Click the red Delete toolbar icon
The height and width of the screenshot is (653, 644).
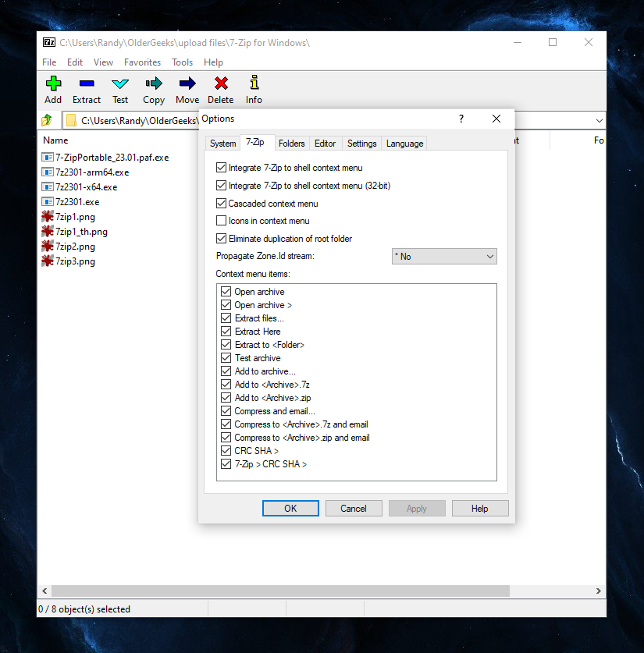tap(221, 83)
